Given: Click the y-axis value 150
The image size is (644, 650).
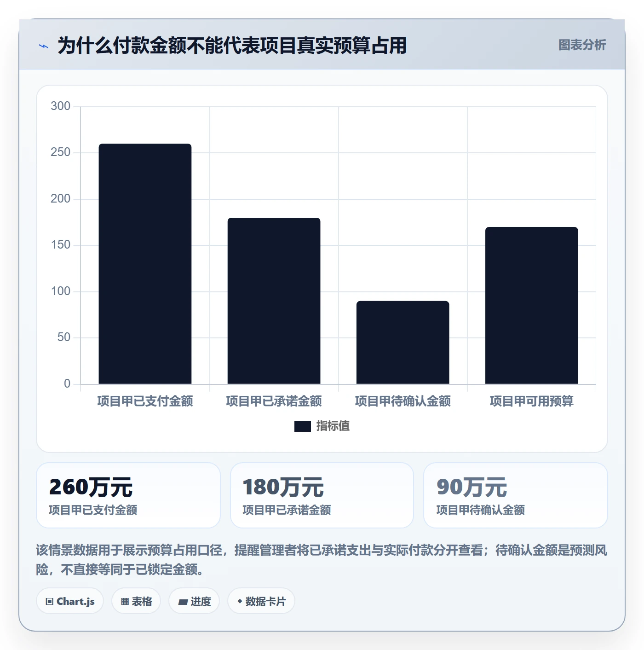Looking at the screenshot, I should tap(61, 245).
